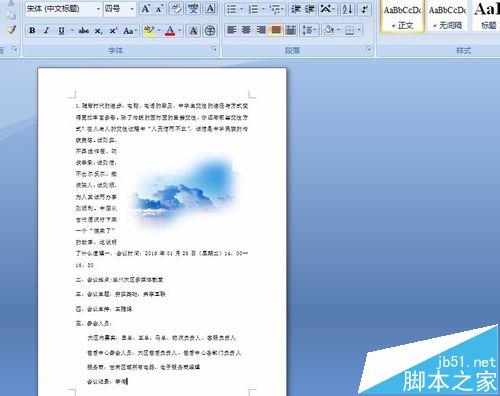Expand the highlight color dropdown arrow
Viewport: 500px width, 396px height.
(x=159, y=31)
